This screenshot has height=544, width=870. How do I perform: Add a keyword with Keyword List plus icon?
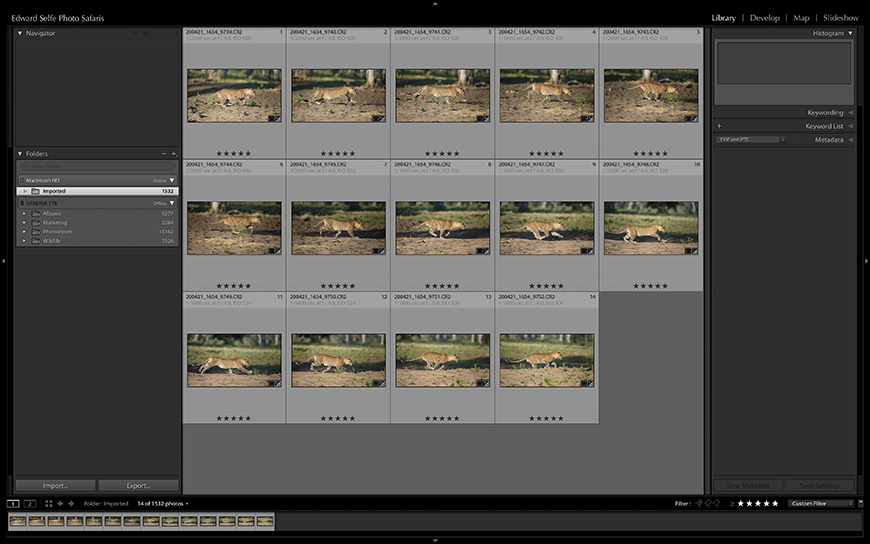pos(719,126)
